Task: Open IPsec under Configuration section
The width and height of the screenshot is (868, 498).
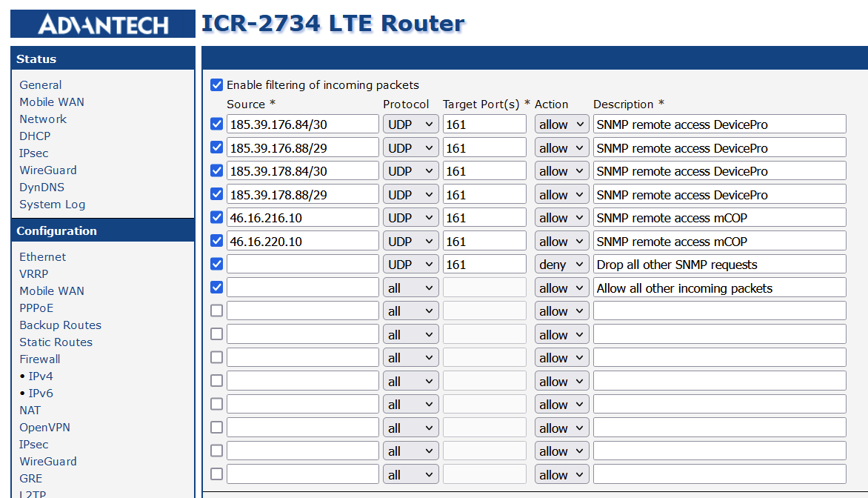Action: pyautogui.click(x=34, y=444)
